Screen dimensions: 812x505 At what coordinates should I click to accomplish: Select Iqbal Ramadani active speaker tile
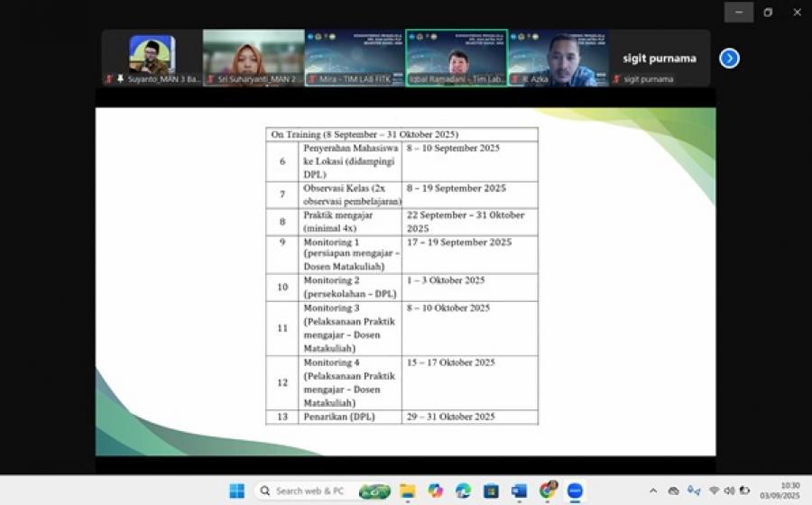click(456, 59)
